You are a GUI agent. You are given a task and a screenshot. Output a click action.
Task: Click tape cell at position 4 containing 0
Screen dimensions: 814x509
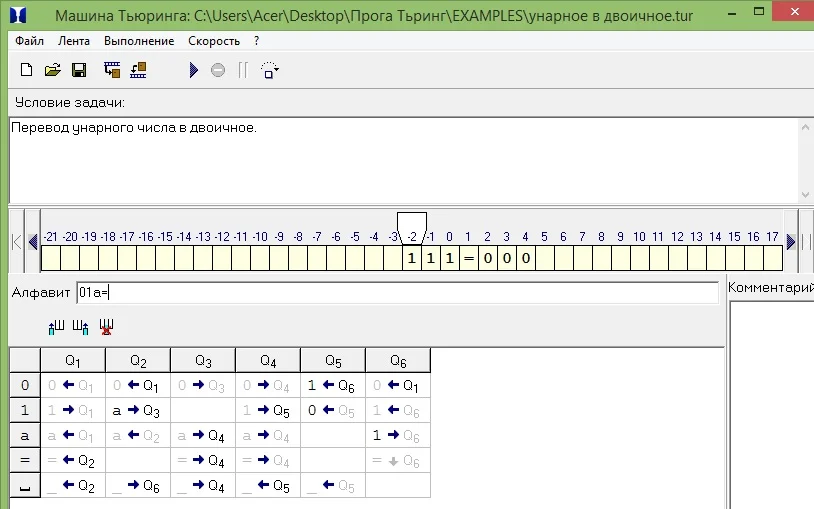pyautogui.click(x=526, y=258)
